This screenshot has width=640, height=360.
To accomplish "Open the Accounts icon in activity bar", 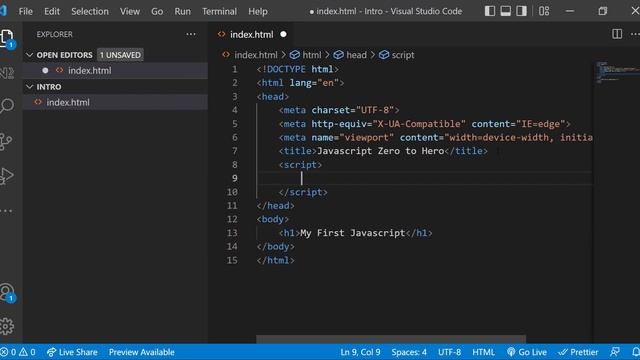I will (7, 292).
